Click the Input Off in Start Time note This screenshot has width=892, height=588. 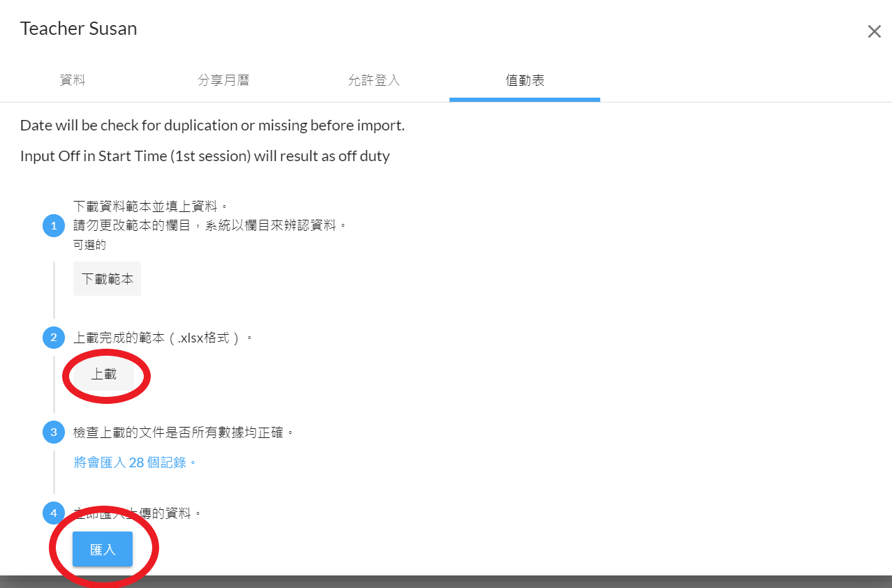pos(205,156)
